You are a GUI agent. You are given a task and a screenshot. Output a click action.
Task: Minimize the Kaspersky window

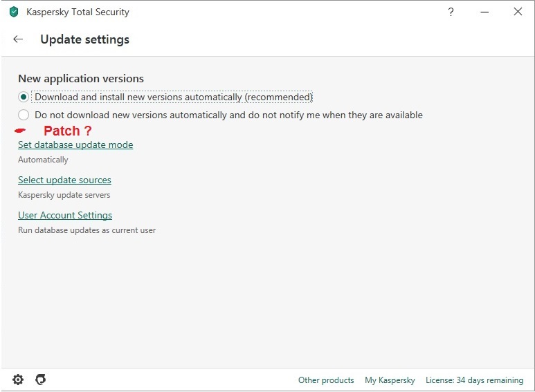click(x=484, y=12)
